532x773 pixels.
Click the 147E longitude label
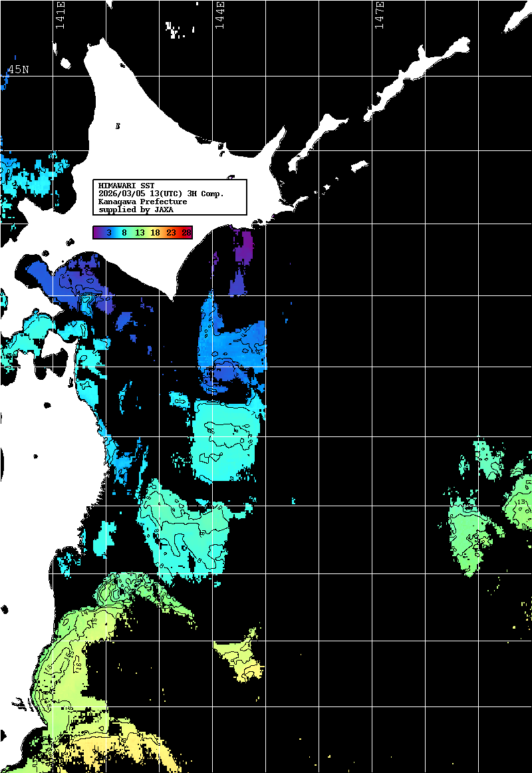(x=379, y=16)
